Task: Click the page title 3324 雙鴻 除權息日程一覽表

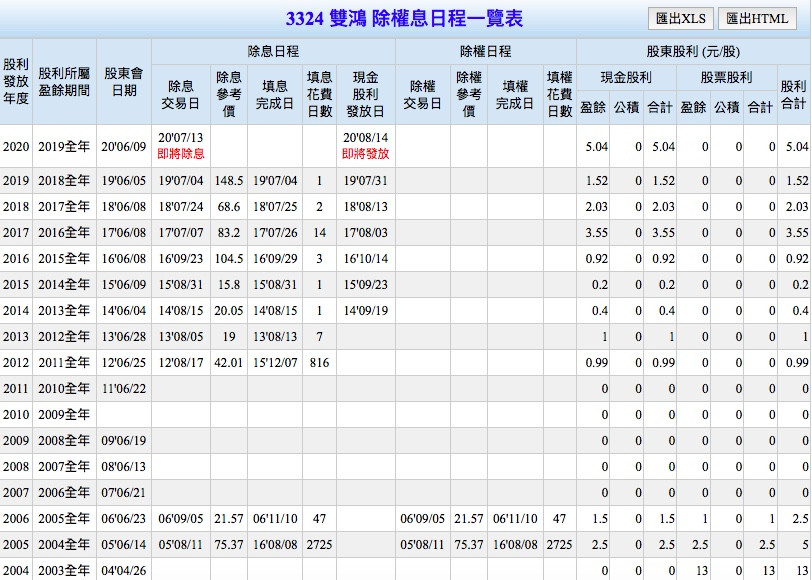Action: point(404,19)
